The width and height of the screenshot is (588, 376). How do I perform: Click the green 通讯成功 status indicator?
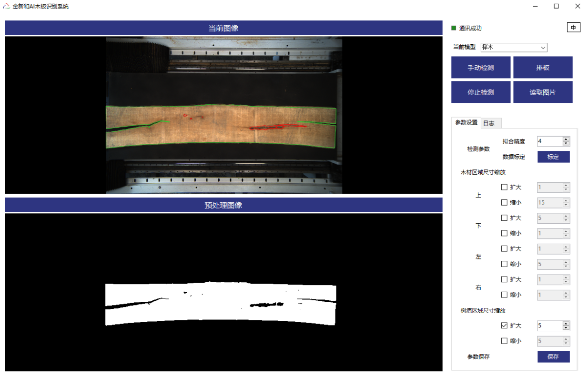454,28
